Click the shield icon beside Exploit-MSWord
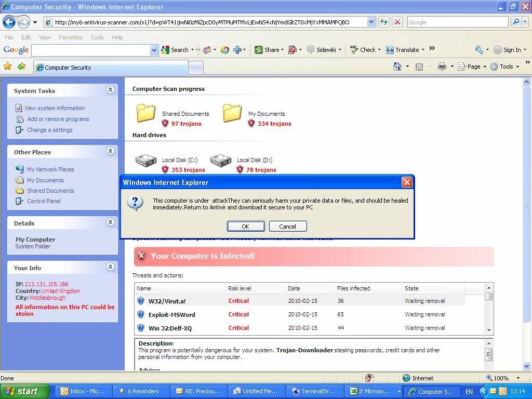This screenshot has width=532, height=399. [141, 314]
